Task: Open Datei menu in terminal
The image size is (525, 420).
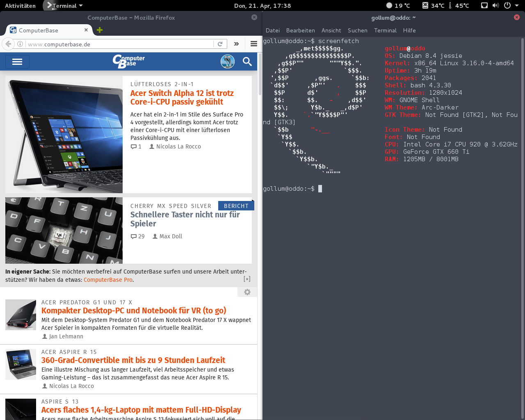Action: pos(273,30)
